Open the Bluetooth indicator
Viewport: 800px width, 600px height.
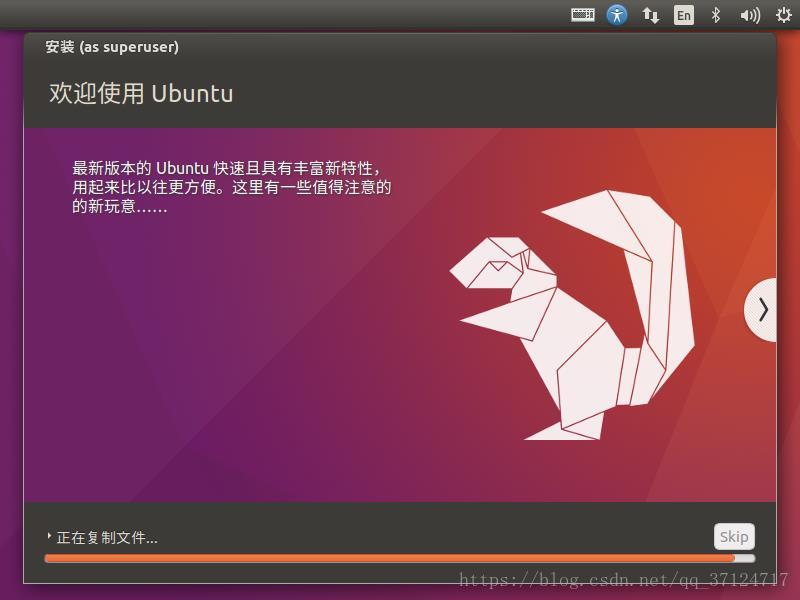716,15
